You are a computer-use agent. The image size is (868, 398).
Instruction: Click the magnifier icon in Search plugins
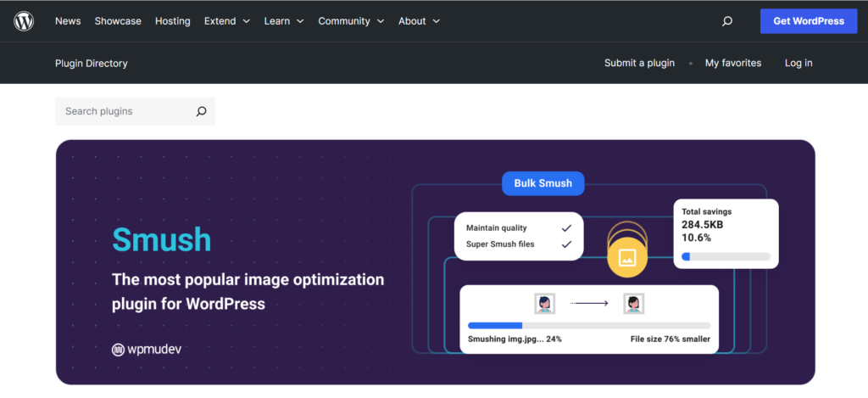(x=201, y=111)
